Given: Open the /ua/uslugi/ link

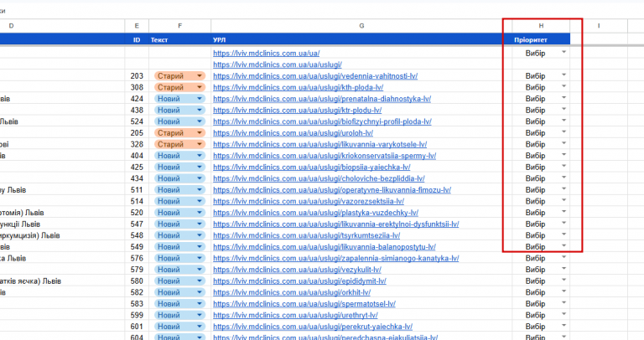Looking at the screenshot, I should 278,64.
